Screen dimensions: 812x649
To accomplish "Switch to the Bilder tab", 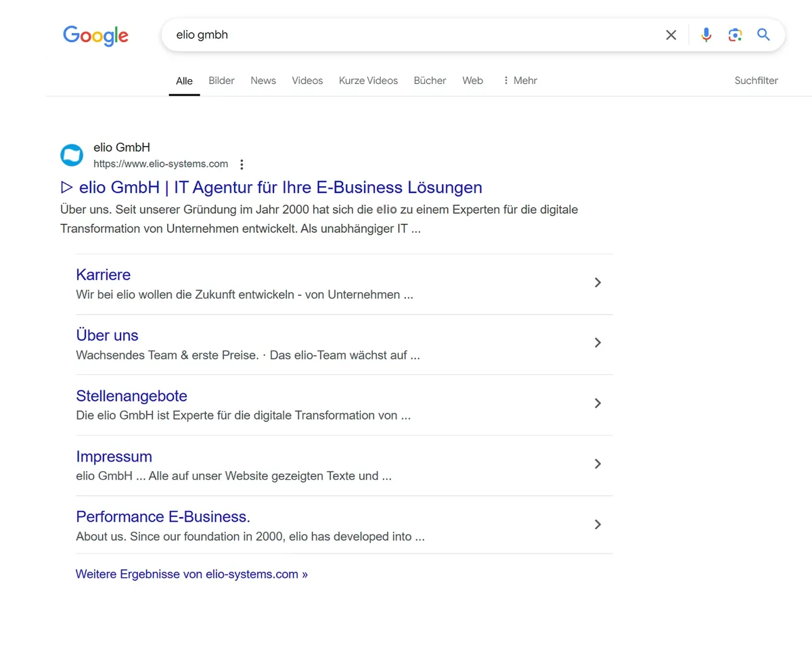I will coord(221,81).
